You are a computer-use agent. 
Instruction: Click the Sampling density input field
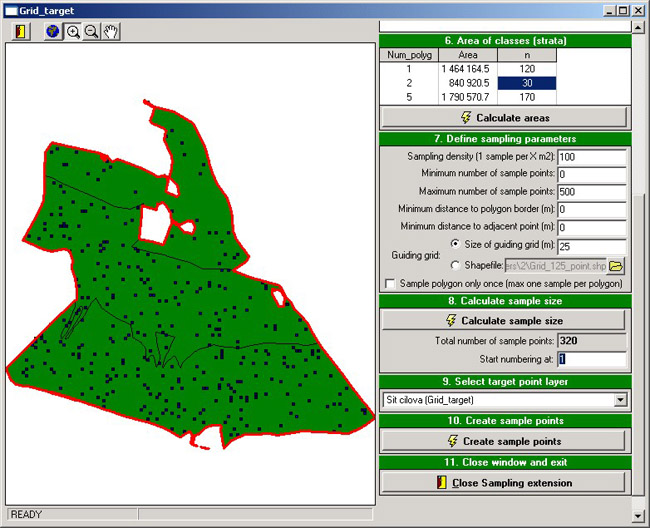592,157
